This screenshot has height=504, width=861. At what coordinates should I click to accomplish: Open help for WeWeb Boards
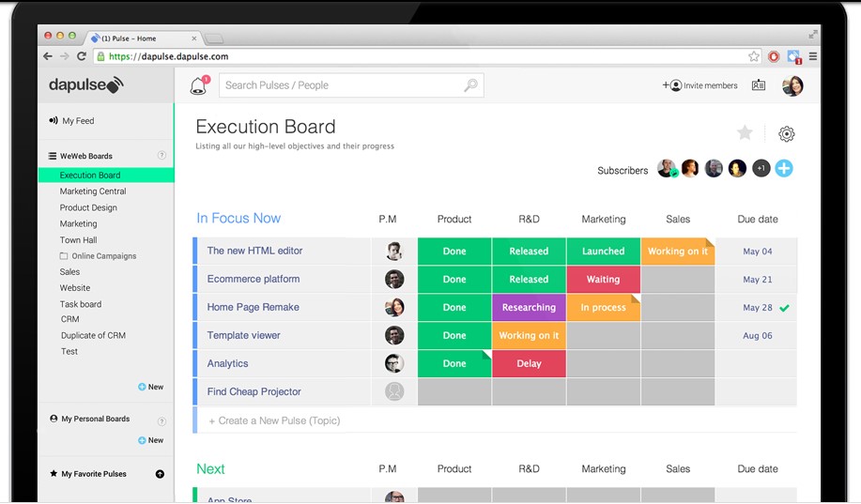(161, 156)
